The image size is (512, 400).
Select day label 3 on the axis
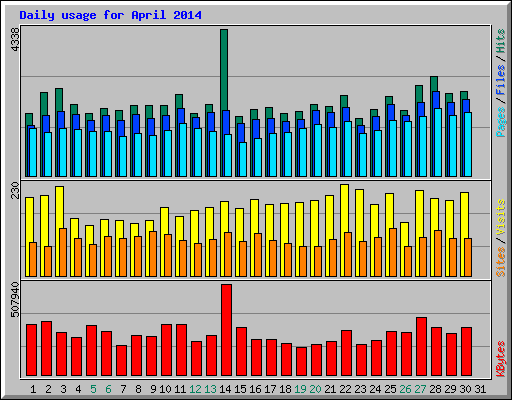click(63, 389)
